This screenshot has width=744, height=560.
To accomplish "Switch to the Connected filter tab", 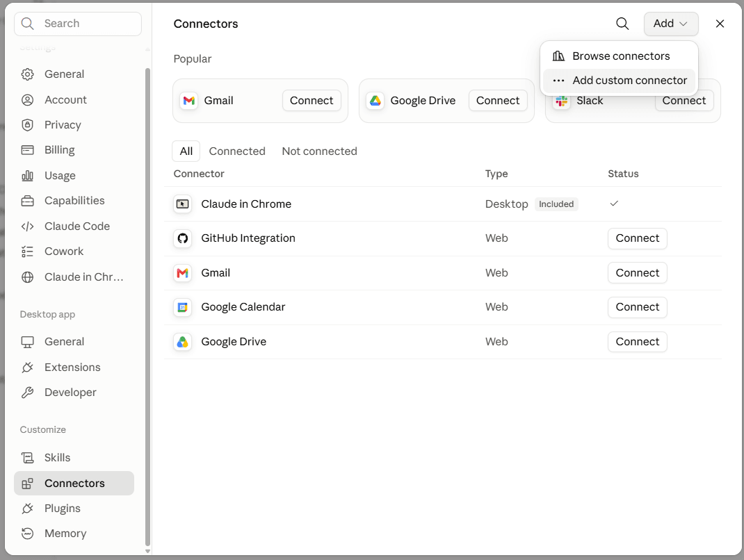I will [237, 151].
